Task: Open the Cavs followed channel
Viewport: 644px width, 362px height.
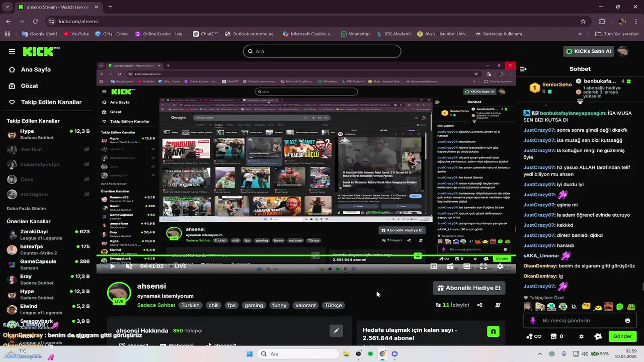Action: [x=48, y=179]
